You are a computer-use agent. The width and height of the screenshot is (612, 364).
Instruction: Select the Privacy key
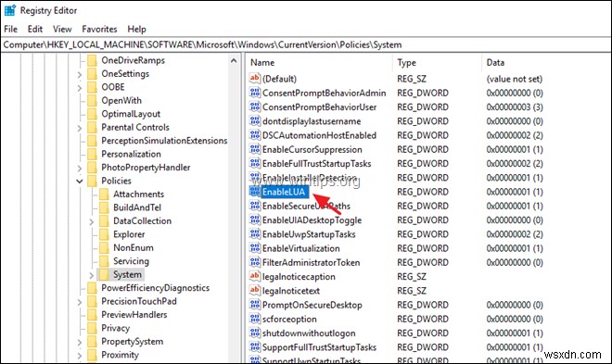pos(116,328)
